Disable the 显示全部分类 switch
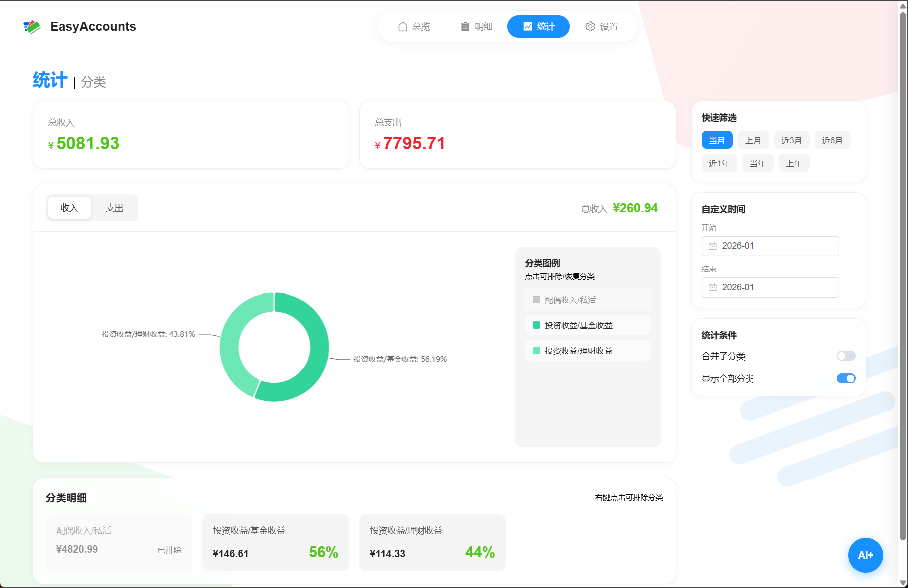908x588 pixels. pos(846,378)
